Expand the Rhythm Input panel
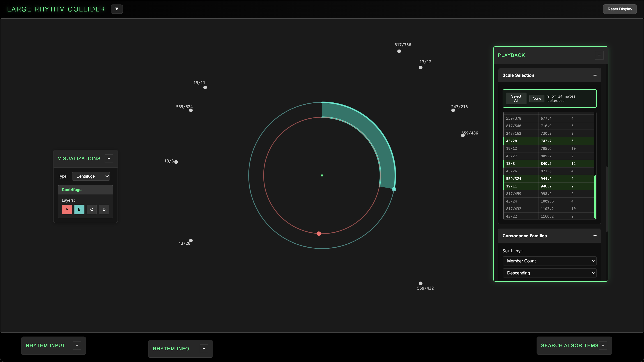Screen dimensions: 644x362 point(77,345)
